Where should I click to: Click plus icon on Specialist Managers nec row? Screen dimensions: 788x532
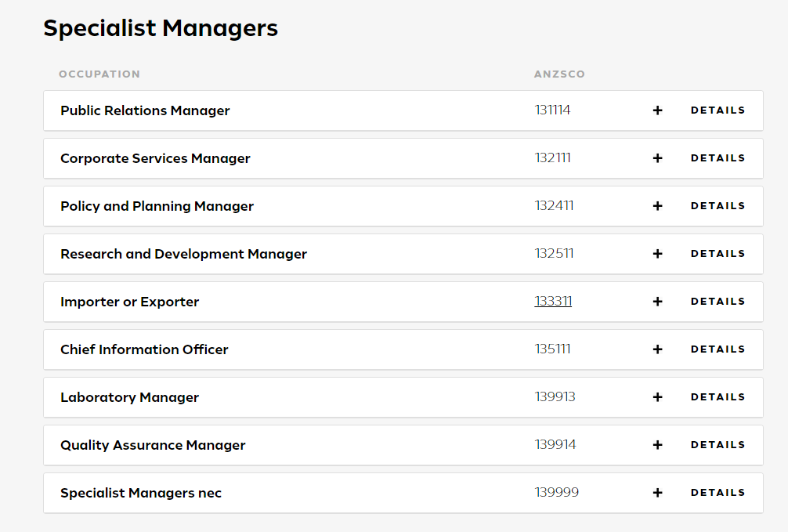click(x=657, y=493)
